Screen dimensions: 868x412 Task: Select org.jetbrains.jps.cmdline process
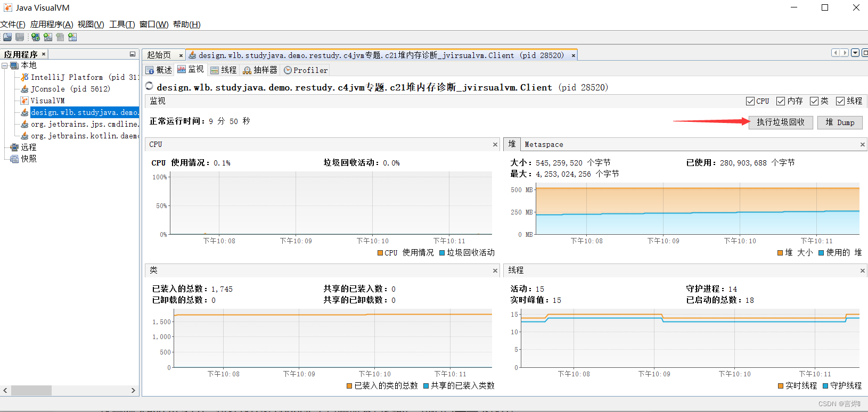[x=84, y=124]
